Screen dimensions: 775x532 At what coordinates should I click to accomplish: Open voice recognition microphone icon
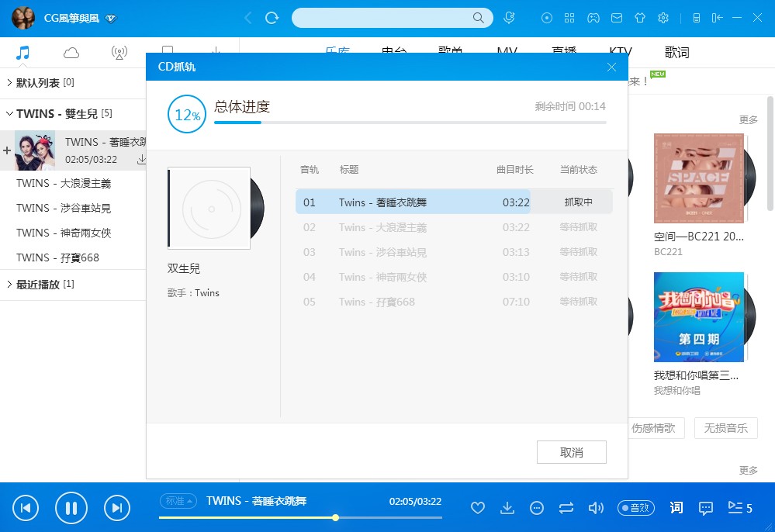tap(509, 18)
